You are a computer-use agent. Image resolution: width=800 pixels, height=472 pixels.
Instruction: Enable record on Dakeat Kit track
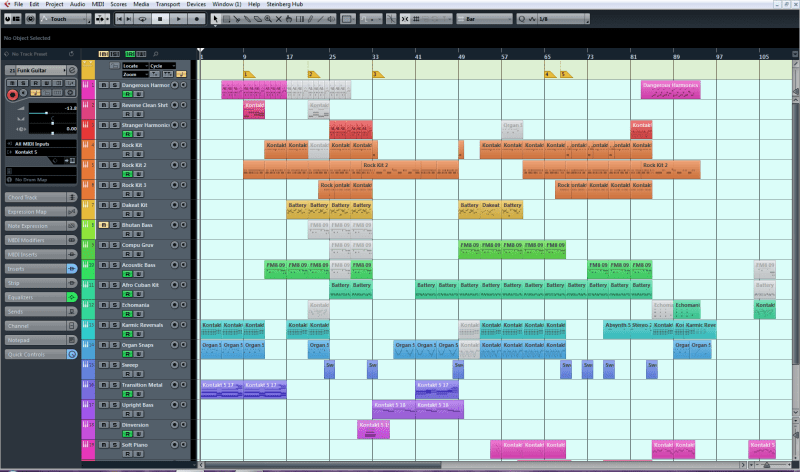[174, 205]
